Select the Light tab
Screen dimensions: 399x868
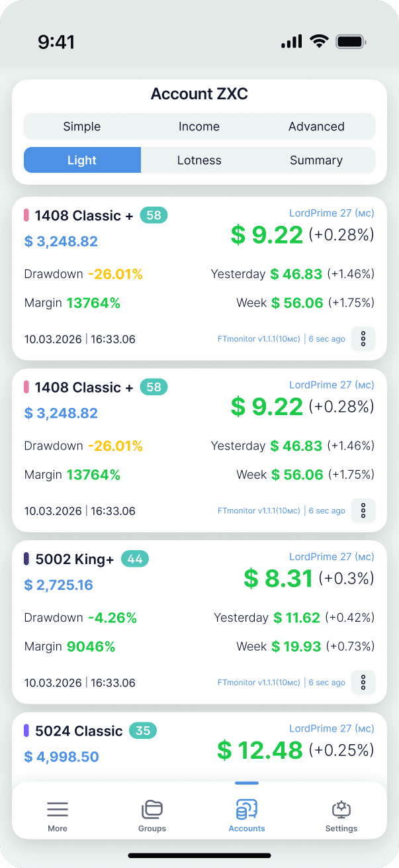(82, 160)
